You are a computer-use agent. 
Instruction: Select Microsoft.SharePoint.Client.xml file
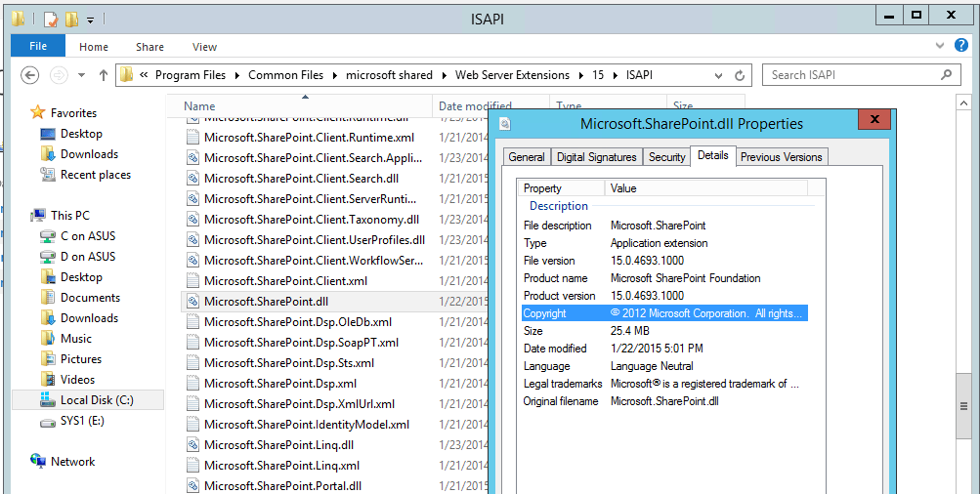coord(285,281)
